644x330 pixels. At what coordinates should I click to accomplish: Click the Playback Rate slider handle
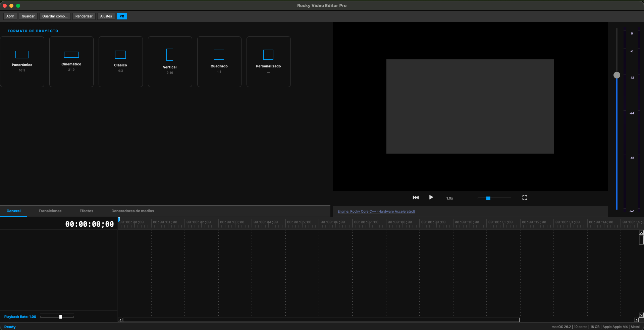[61, 317]
